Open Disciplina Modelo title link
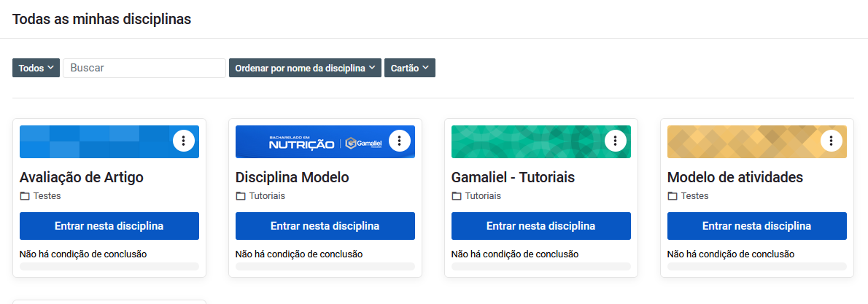This screenshot has height=304, width=868. tap(292, 178)
